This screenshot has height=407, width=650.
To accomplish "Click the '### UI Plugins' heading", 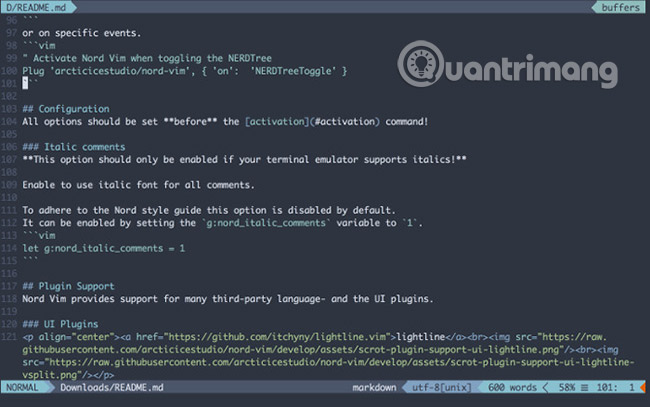I will click(61, 324).
